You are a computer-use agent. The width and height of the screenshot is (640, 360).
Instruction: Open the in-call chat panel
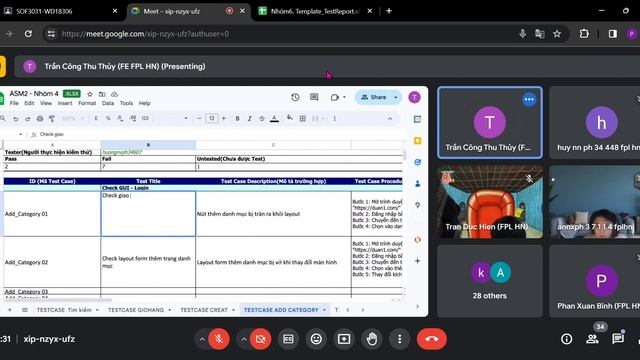[x=618, y=339]
